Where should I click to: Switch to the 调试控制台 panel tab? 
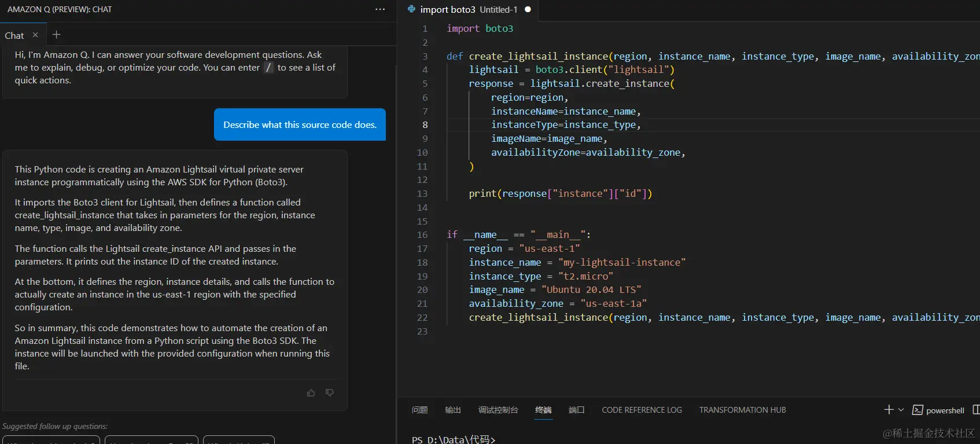pyautogui.click(x=498, y=410)
